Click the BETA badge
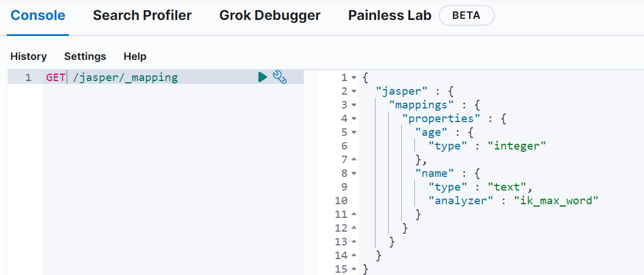This screenshot has width=644, height=275. (466, 15)
